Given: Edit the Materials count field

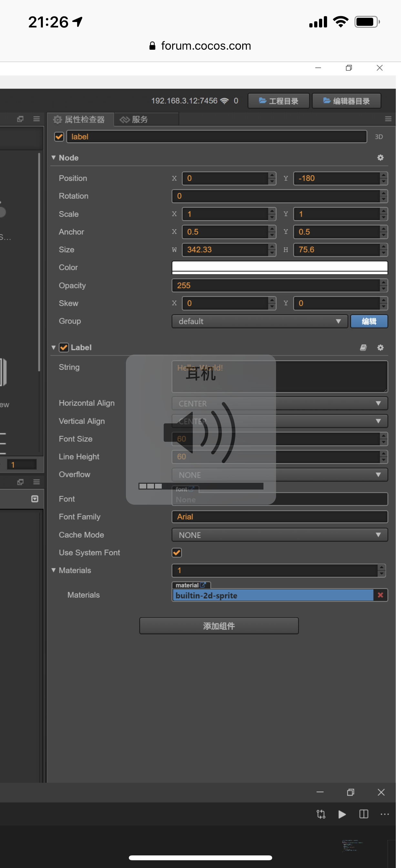Looking at the screenshot, I should pos(275,571).
